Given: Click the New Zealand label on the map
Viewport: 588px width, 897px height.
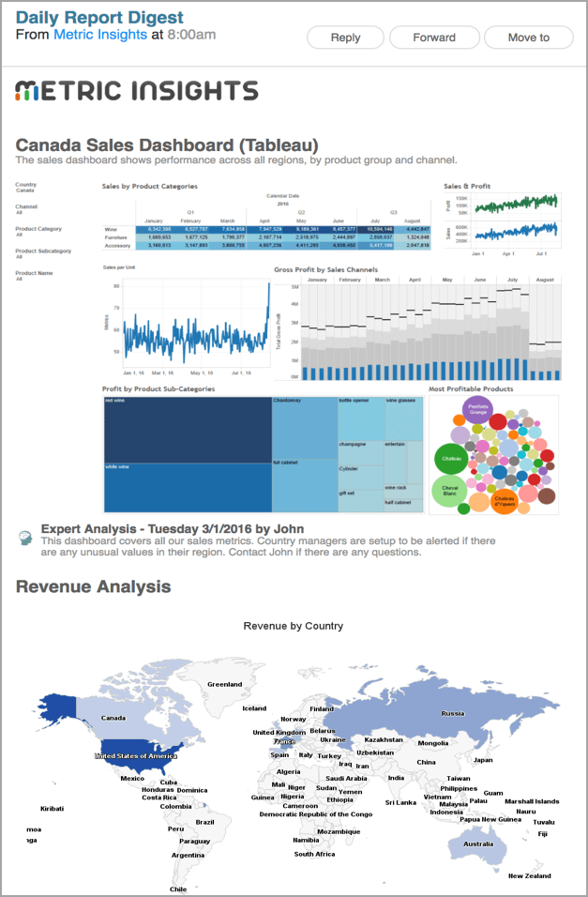Looking at the screenshot, I should 530,875.
